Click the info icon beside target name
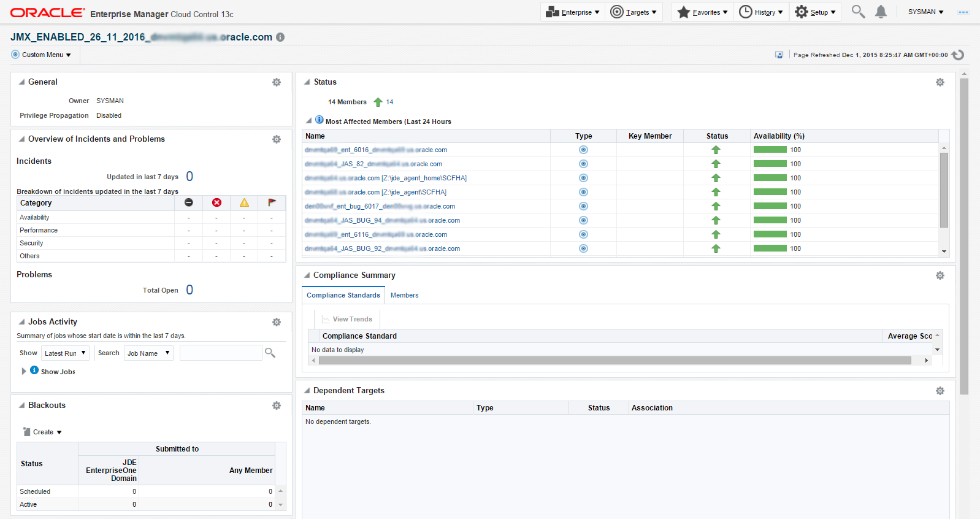This screenshot has width=980, height=519. click(280, 37)
